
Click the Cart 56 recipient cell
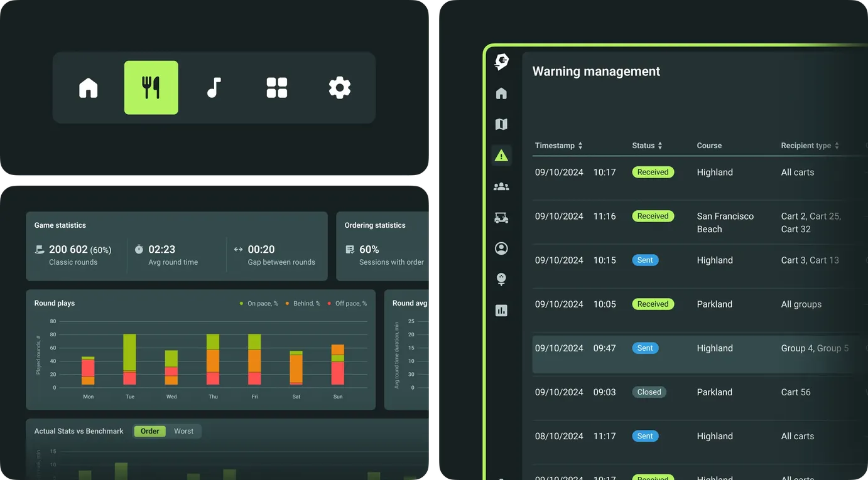point(796,392)
